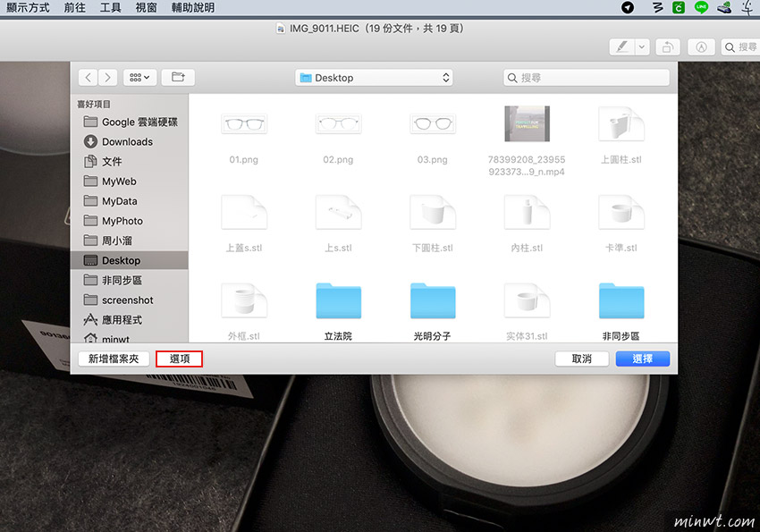Select Google 雲端硬碟 in sidebar
This screenshot has width=760, height=532.
pos(131,122)
